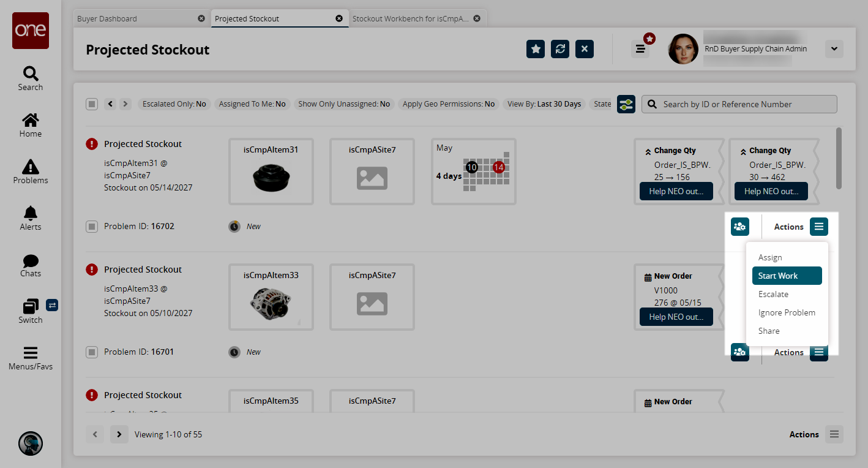The width and height of the screenshot is (868, 468).
Task: Open the View By: Last 30 Days filter
Action: [x=544, y=104]
